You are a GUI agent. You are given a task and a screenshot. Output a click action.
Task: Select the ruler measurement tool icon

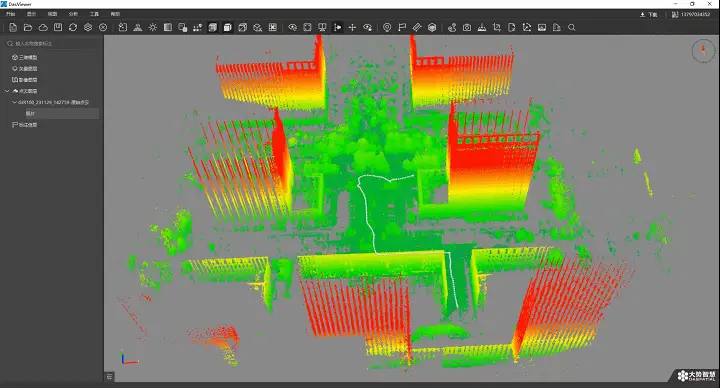417,28
